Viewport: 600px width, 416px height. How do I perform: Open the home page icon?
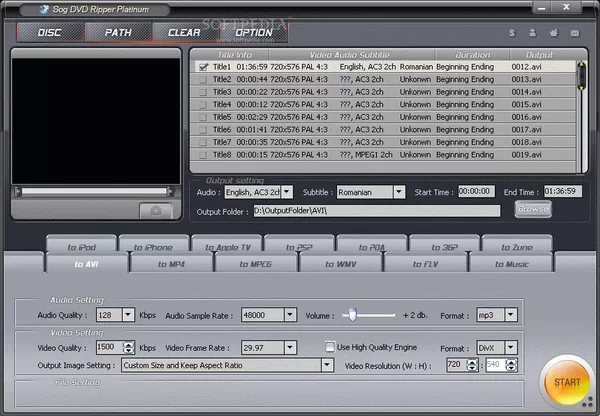tap(554, 33)
